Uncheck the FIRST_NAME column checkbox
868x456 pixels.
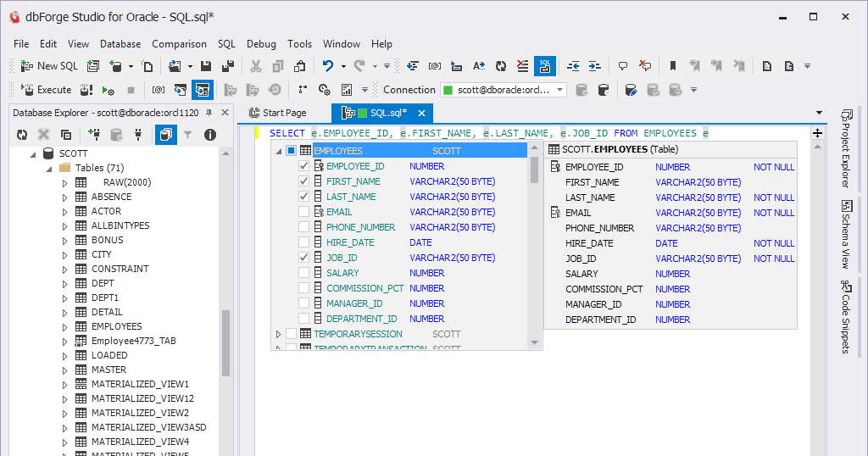(303, 181)
